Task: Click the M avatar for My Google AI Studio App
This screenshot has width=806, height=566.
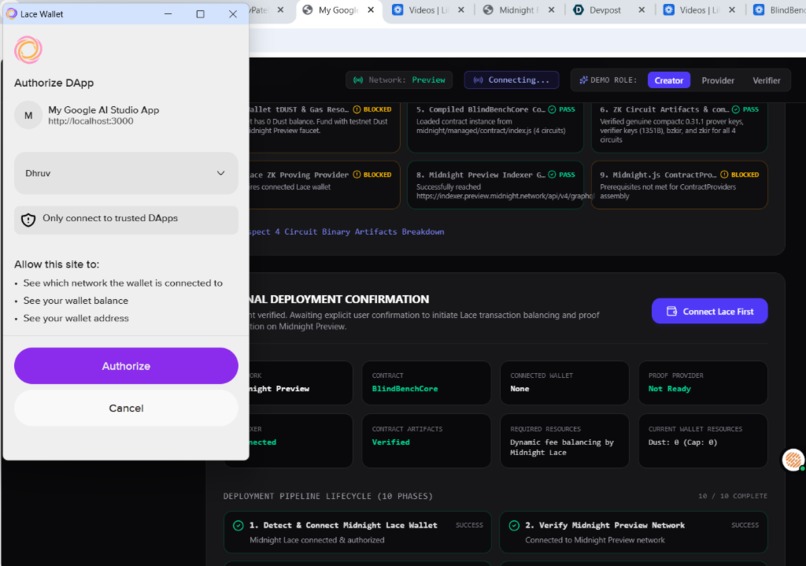Action: click(x=28, y=115)
